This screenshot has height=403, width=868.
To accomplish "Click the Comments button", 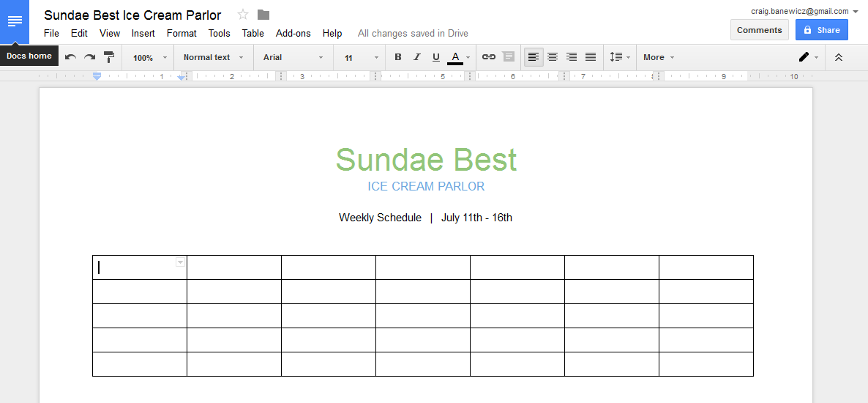I will [x=760, y=30].
